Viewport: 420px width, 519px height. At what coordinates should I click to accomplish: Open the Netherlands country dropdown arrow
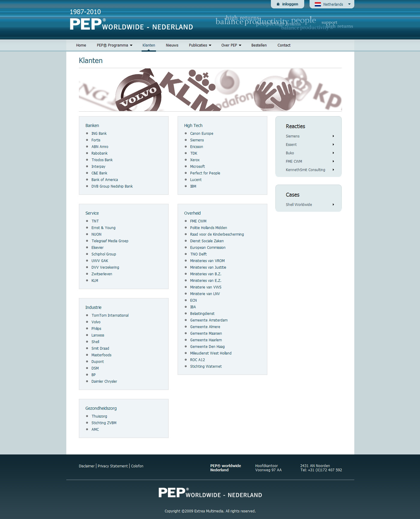[x=349, y=4]
